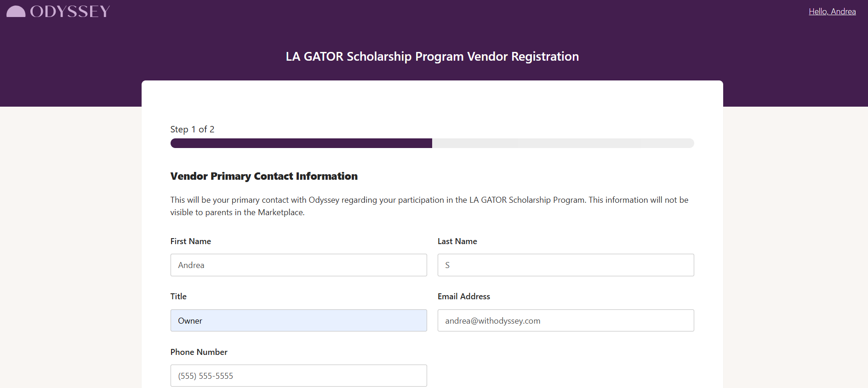Click the Odyssey dome logo icon
The height and width of the screenshot is (388, 868).
16,11
